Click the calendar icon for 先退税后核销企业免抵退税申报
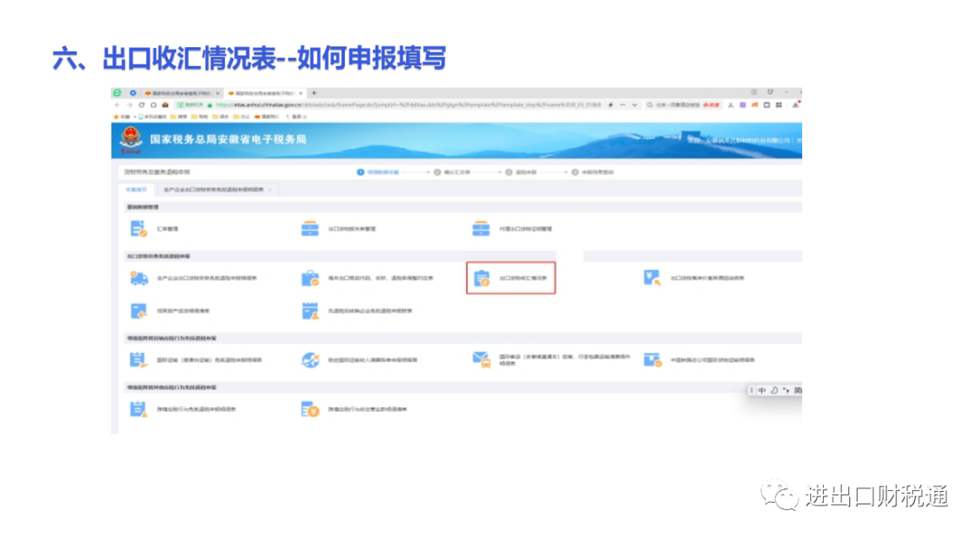Viewport: 980px width, 539px height. click(310, 310)
